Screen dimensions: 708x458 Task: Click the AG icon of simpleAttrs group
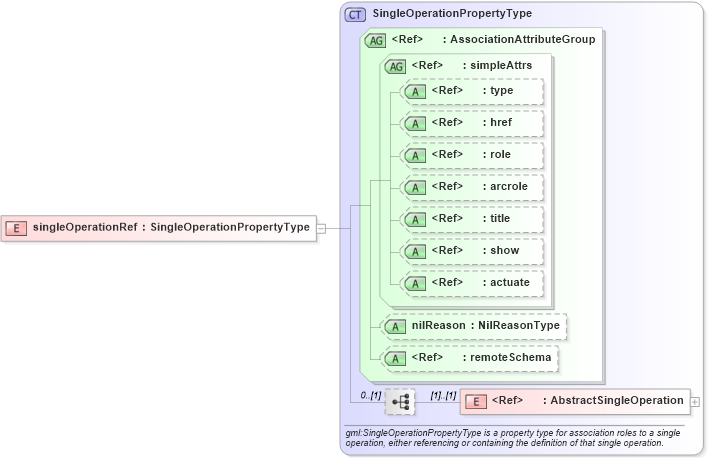395,66
